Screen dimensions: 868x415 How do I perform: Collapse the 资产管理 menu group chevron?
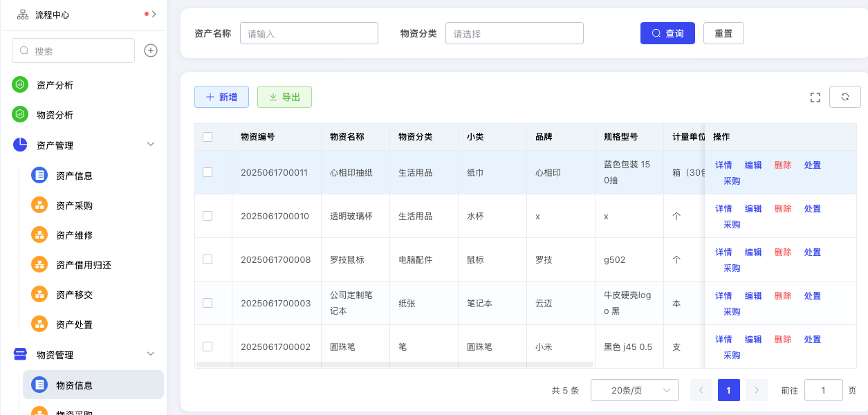(151, 145)
